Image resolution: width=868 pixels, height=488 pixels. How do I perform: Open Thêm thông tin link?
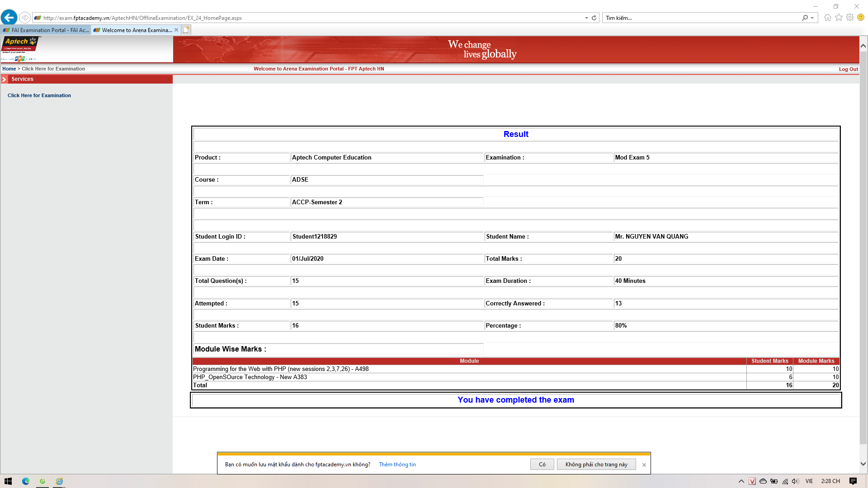tap(397, 465)
